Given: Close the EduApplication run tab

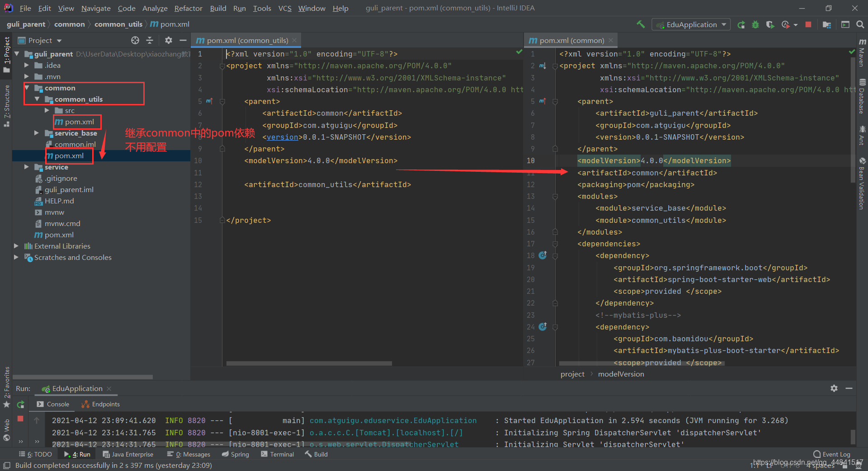Looking at the screenshot, I should coord(109,388).
